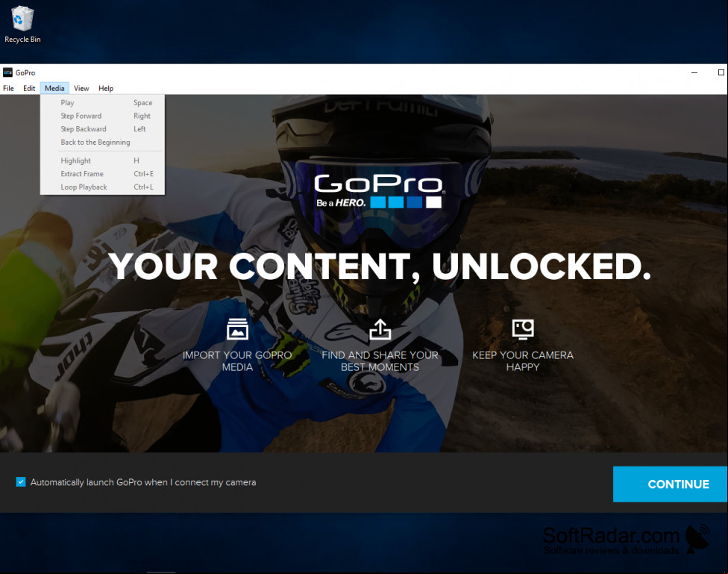Select Highlight from the Media menu
The height and width of the screenshot is (574, 728).
point(102,160)
